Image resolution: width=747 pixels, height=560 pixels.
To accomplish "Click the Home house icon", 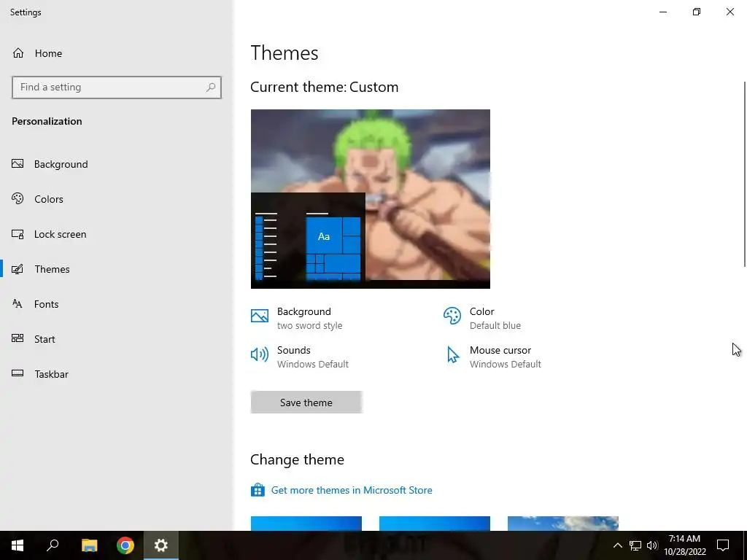I will coord(18,52).
